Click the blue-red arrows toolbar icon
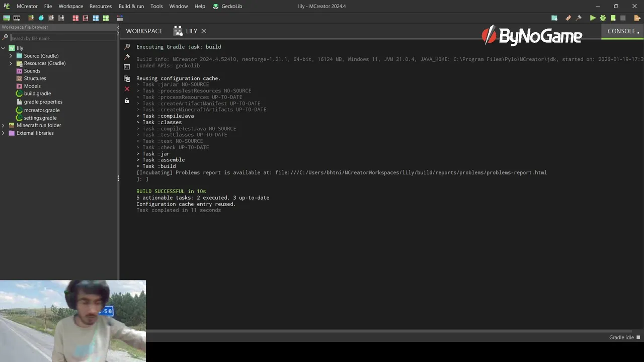Viewport: 644px width, 362px height. (120, 18)
